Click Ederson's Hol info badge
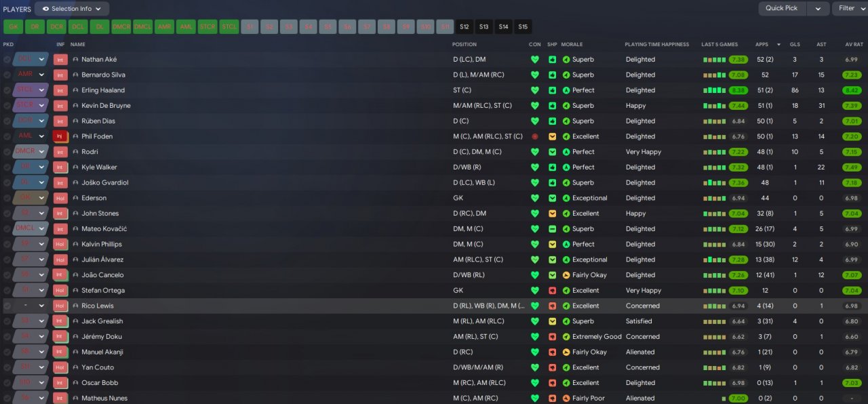The height and width of the screenshot is (404, 868). click(60, 198)
